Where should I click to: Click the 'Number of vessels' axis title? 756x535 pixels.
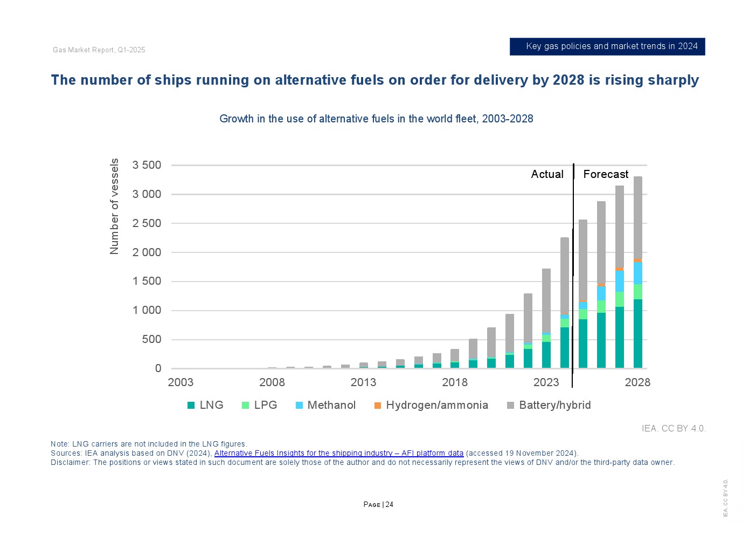click(114, 207)
